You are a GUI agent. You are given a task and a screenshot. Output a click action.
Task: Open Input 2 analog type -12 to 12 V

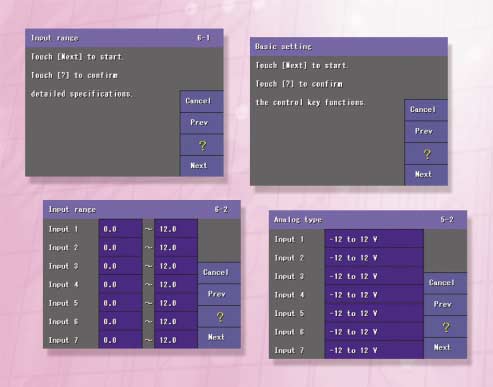(x=374, y=258)
